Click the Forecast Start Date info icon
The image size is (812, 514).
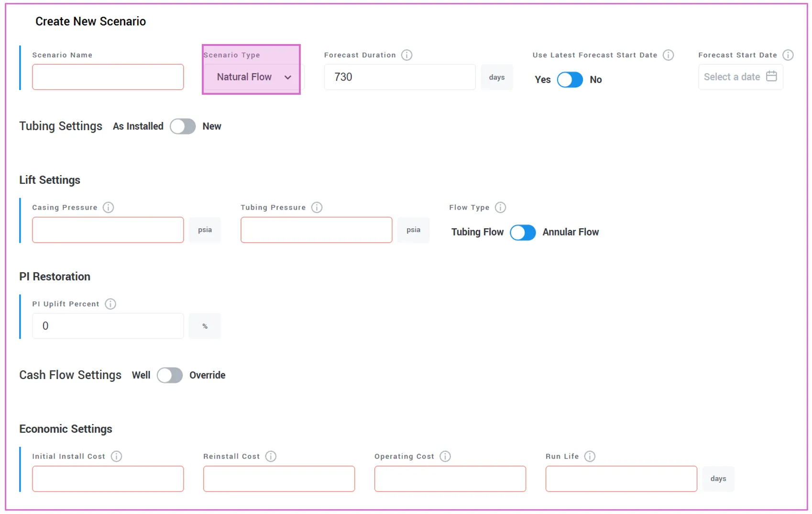[788, 55]
